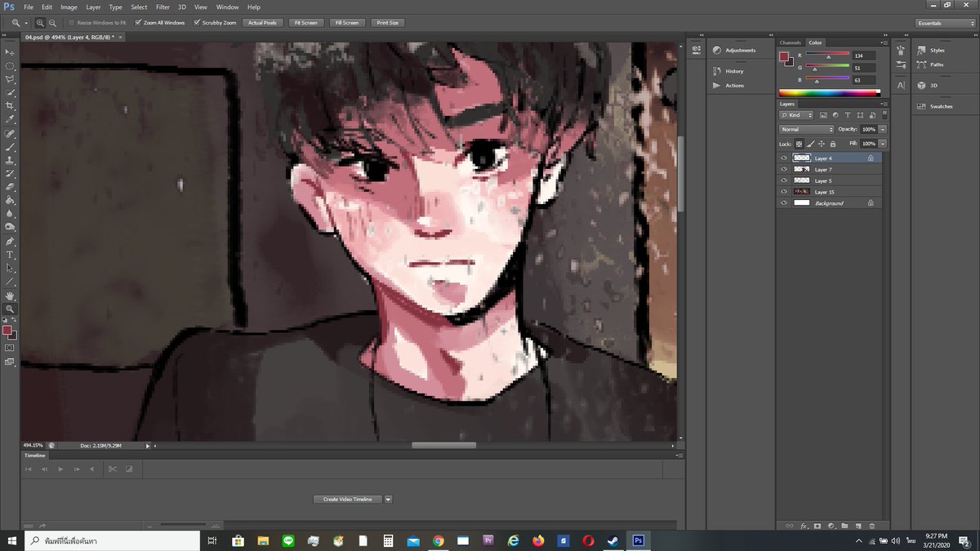The image size is (980, 551).
Task: Open the Filter menu
Action: pyautogui.click(x=163, y=7)
